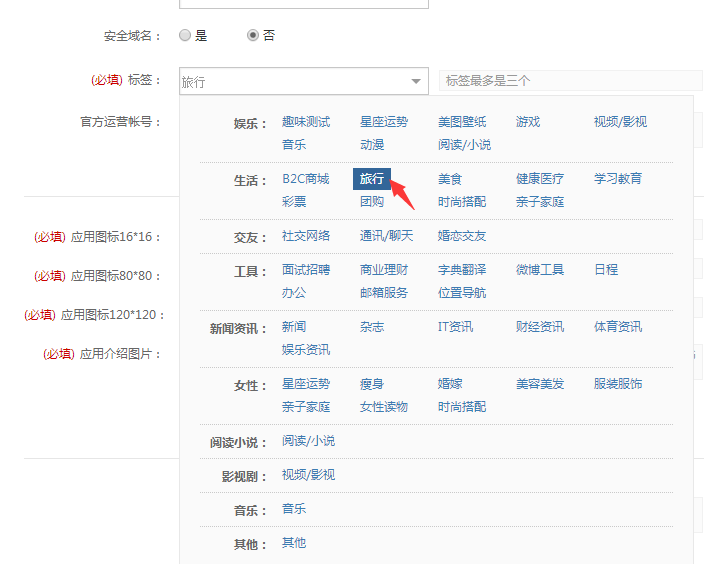Click the 标签最多是三个 input field

(570, 81)
